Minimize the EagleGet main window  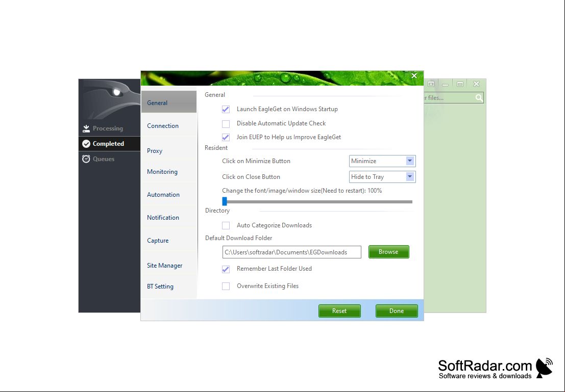point(446,84)
